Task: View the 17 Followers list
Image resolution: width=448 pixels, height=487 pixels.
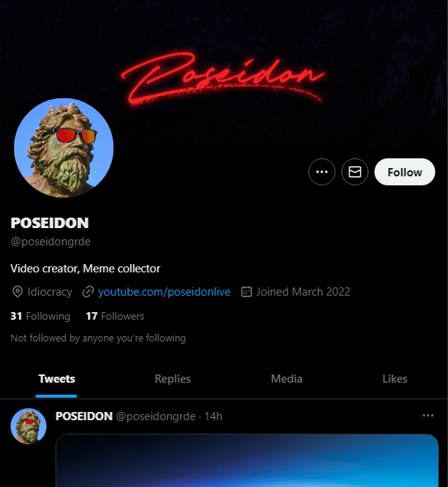Action: 115,316
